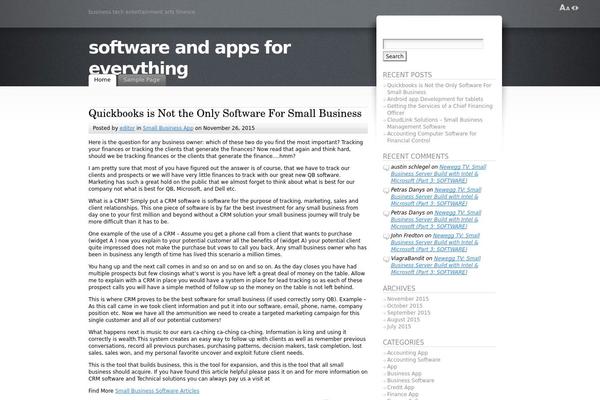Click the comment bubble icon beside John Fredton
This screenshot has height=400, width=600.
coord(386,237)
